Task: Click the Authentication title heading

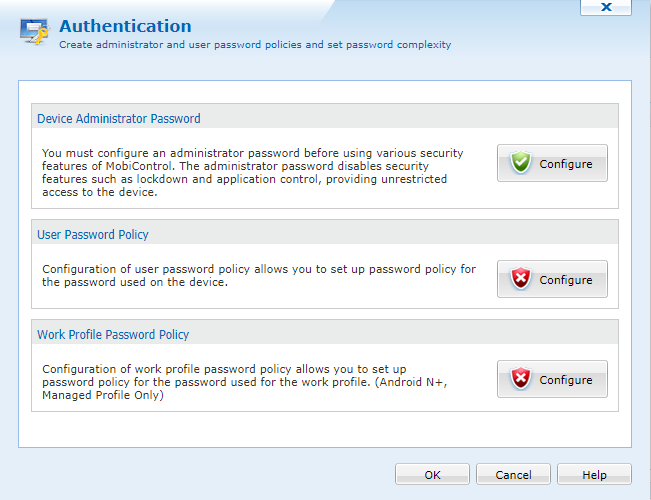Action: click(x=125, y=26)
